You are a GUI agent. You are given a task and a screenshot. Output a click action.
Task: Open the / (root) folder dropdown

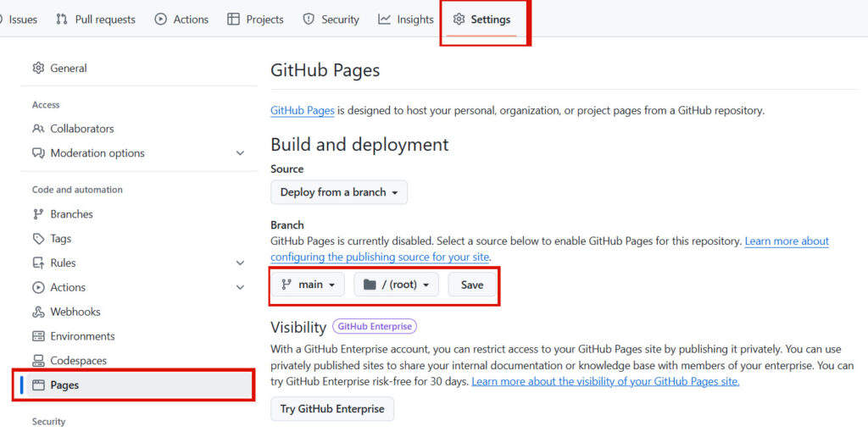click(x=396, y=285)
